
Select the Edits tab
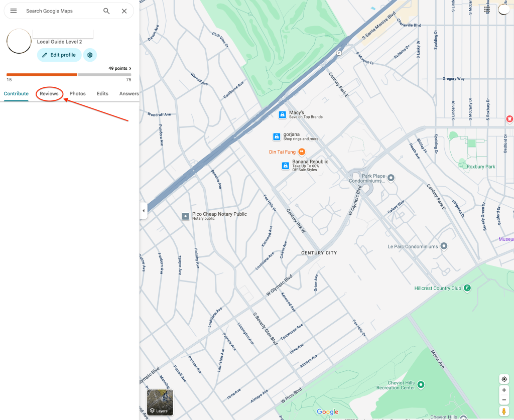[102, 94]
